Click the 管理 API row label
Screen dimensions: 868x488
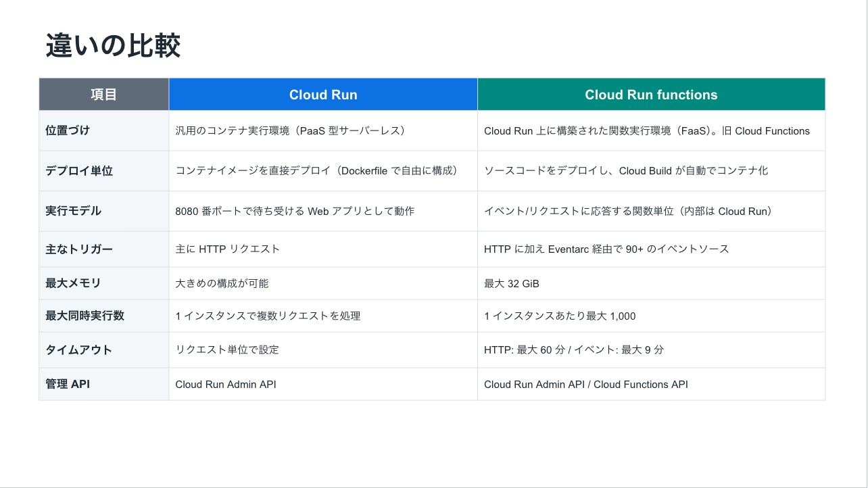click(x=104, y=384)
